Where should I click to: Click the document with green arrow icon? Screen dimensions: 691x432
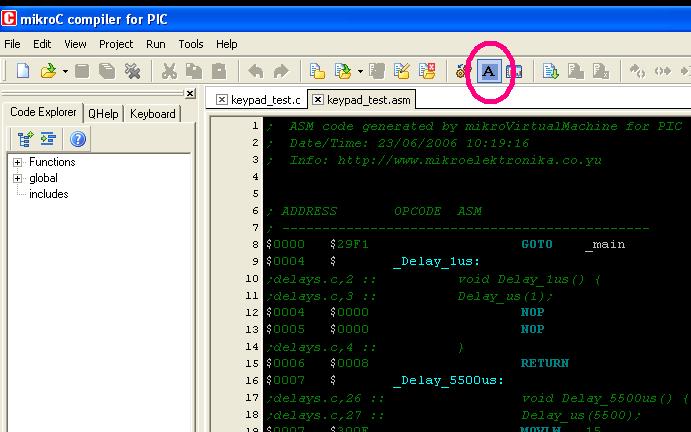click(x=550, y=71)
